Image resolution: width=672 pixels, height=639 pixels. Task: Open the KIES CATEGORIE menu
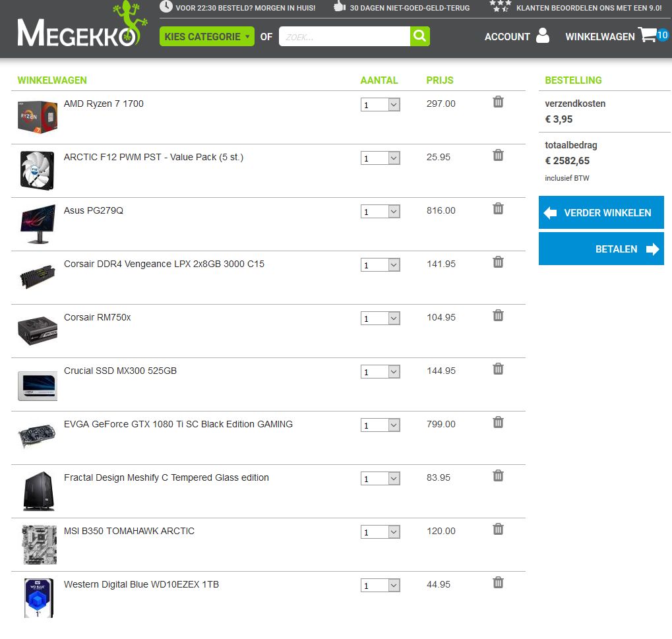coord(206,36)
